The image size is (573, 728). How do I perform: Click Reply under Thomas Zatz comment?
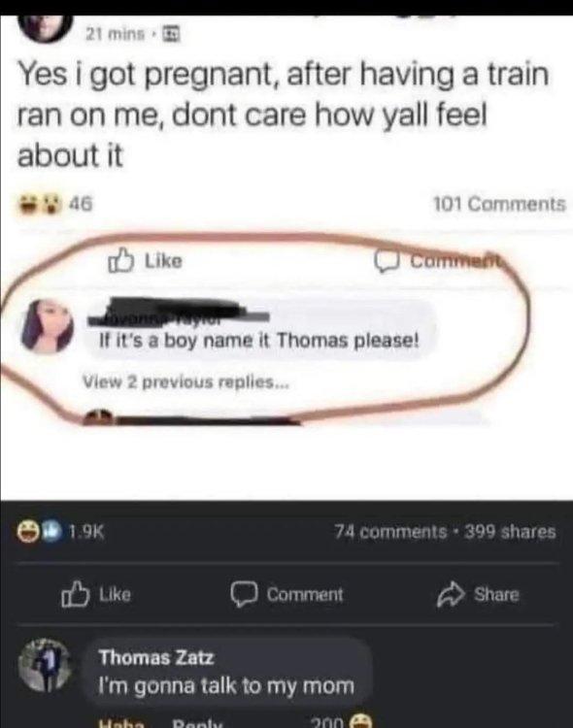pos(195,723)
